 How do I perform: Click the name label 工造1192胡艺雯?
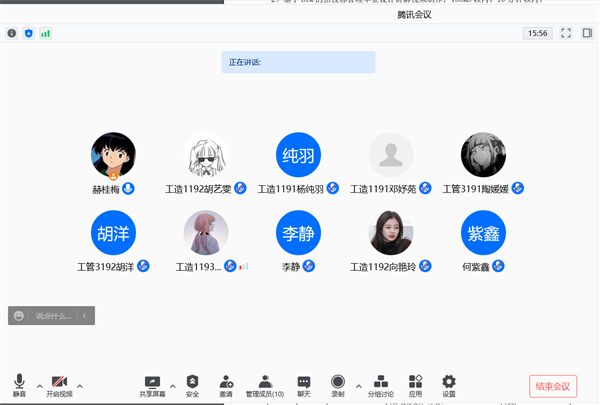tap(198, 189)
